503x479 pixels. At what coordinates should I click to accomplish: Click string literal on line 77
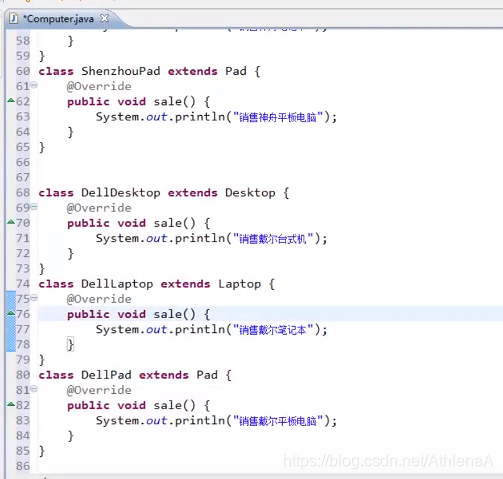click(273, 330)
